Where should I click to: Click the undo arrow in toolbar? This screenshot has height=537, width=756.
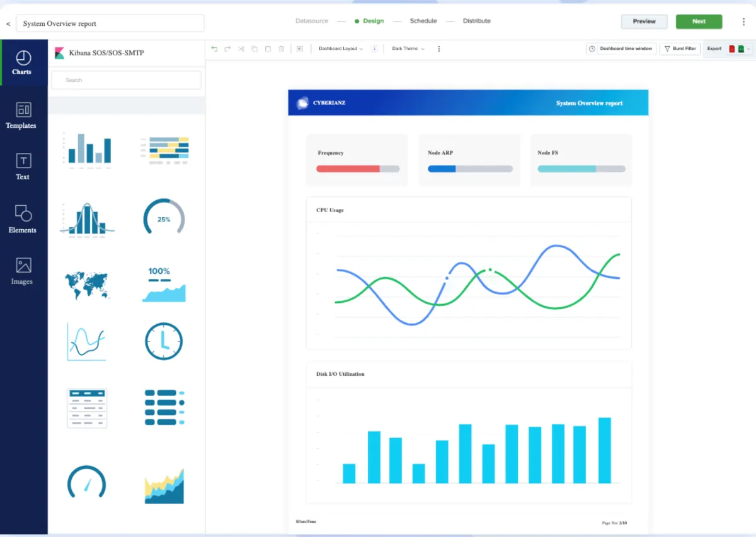point(215,48)
